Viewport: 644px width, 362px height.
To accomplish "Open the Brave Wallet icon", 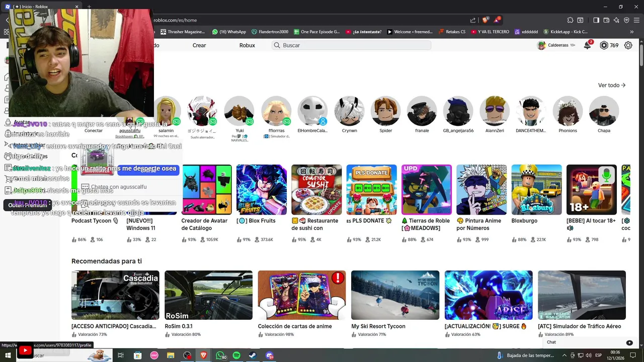I will pos(606,20).
